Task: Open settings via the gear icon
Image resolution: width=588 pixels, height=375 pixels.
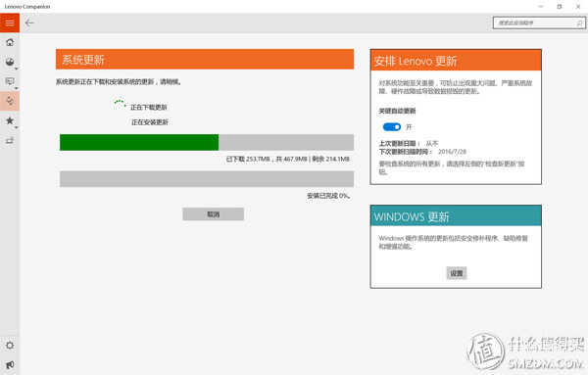Action: click(10, 345)
